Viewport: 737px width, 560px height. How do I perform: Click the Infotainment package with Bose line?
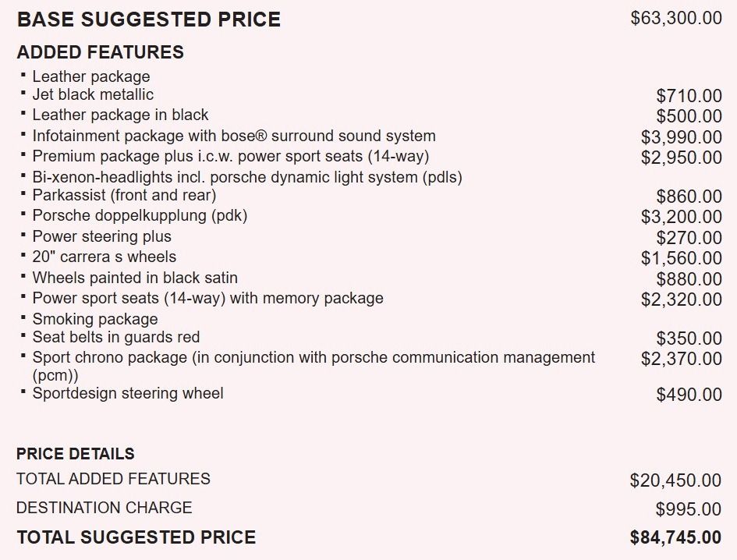(x=234, y=136)
